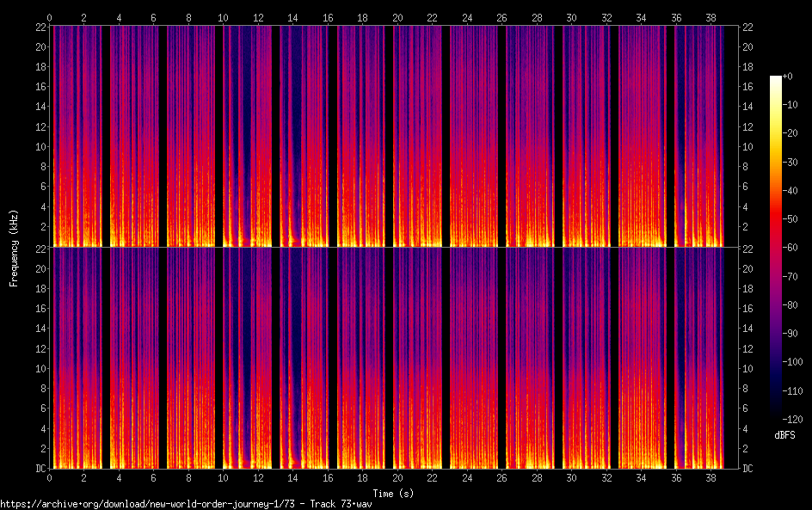Click the 'dBFS' label under the color scale
Screen dimensions: 812x510
click(784, 435)
